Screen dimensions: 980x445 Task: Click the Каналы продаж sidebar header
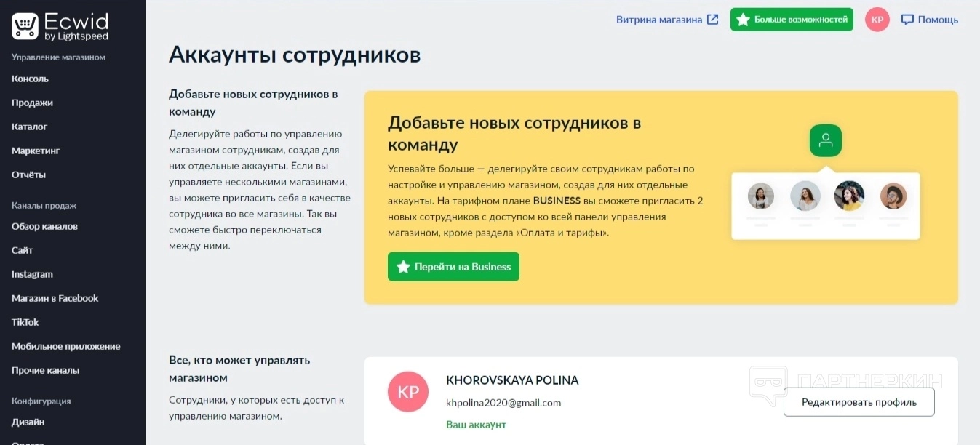(x=44, y=206)
